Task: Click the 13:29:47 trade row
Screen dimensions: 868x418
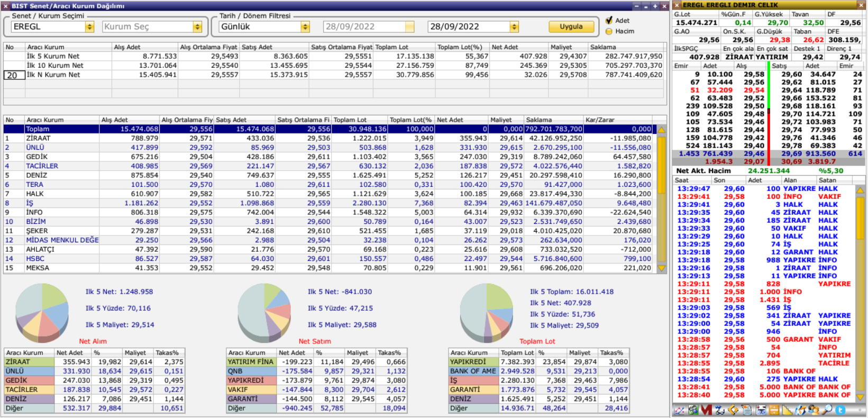Action: point(764,189)
